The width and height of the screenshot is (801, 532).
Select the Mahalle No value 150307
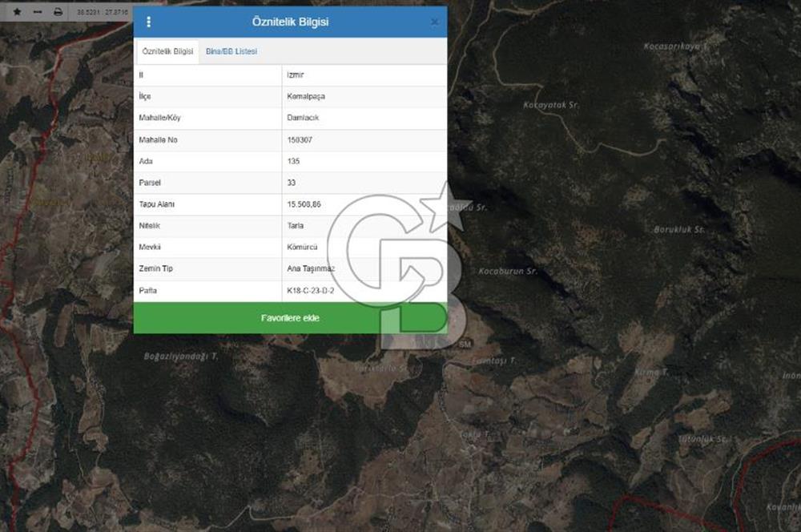pyautogui.click(x=300, y=139)
